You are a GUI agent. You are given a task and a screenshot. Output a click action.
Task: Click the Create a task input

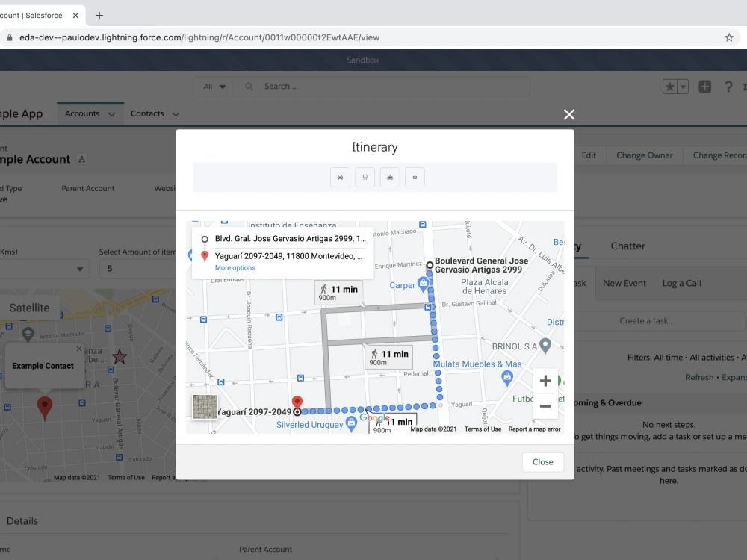tap(660, 321)
